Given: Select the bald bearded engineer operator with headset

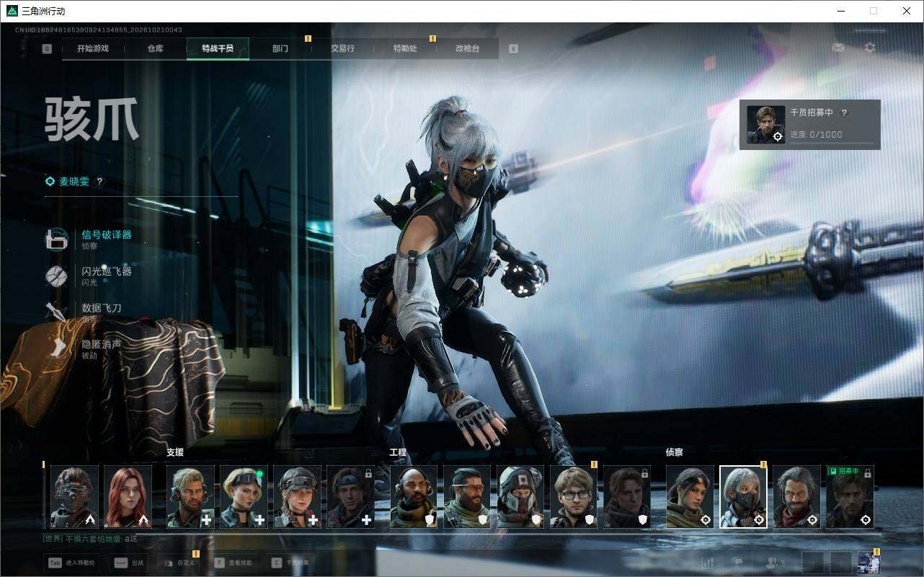Looking at the screenshot, I should [413, 497].
